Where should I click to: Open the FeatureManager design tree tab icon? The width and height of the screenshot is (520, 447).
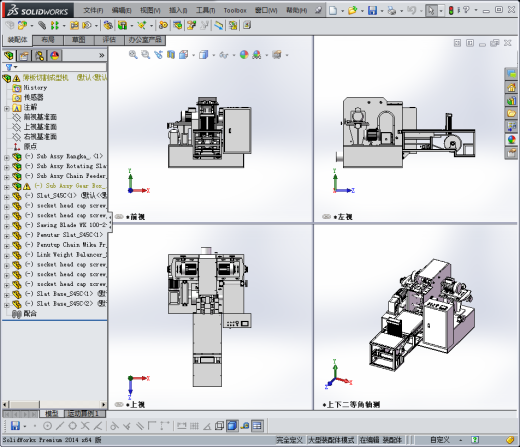[x=9, y=55]
